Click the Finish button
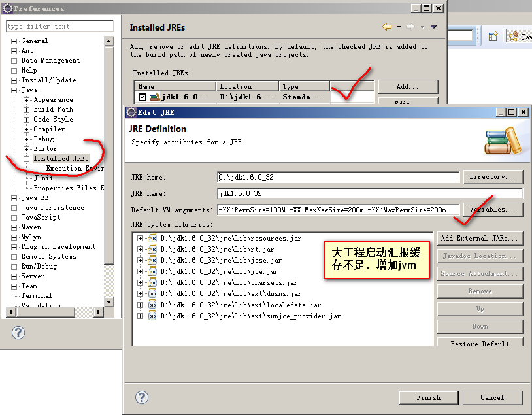The width and height of the screenshot is (532, 415). tap(428, 397)
